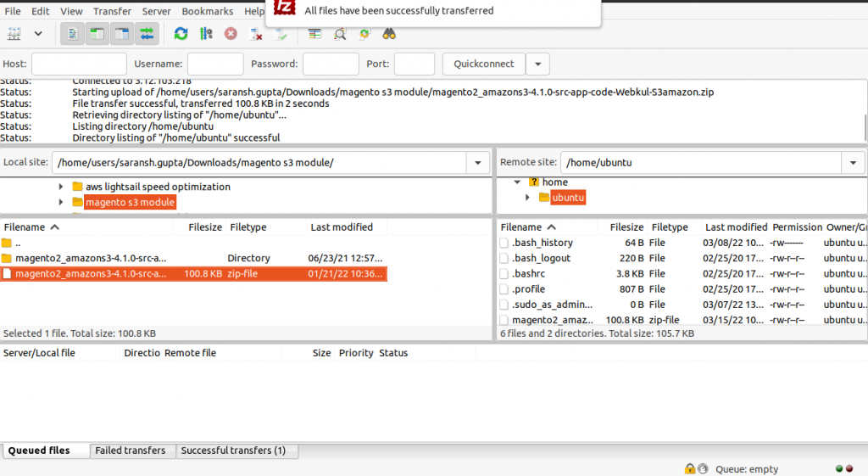Toggle processing of the transfer queue
Image resolution: width=868 pixels, height=476 pixels.
pyautogui.click(x=206, y=34)
